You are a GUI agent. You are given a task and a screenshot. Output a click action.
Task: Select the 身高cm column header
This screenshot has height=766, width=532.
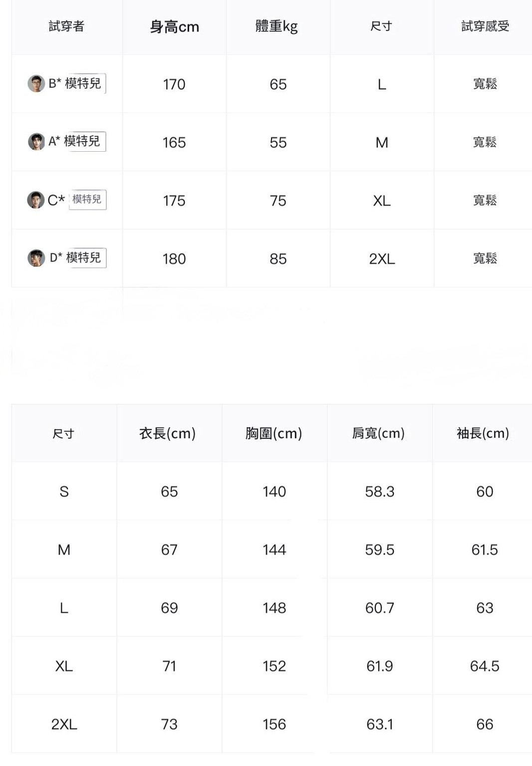click(174, 27)
